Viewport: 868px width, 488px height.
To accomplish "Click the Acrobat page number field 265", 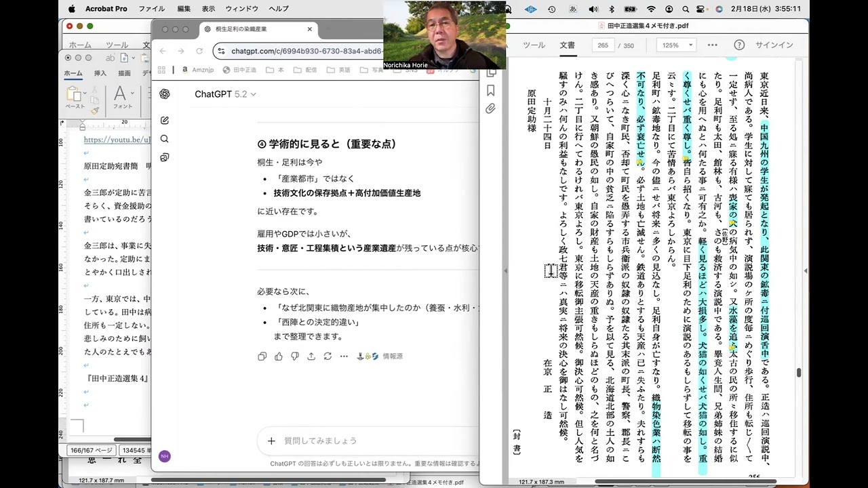I will [x=603, y=45].
